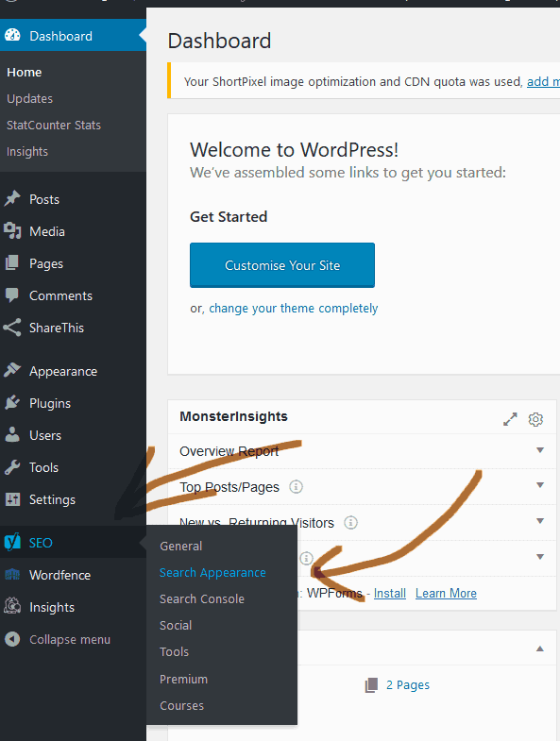Click the MonsterInsights settings gear icon
560x741 pixels.
coord(535,419)
